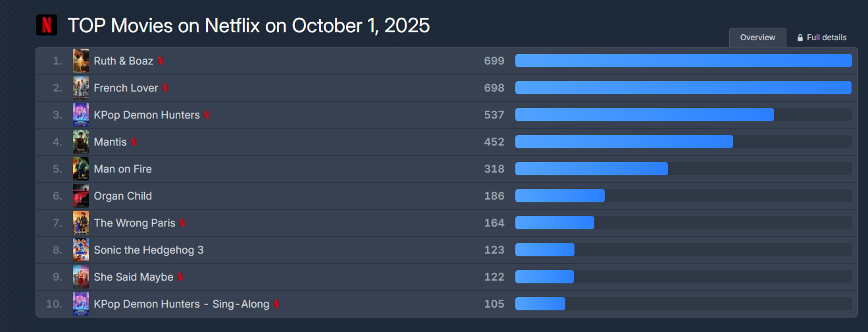Image resolution: width=868 pixels, height=332 pixels.
Task: Click the Netflix icon beside The Wrong Paris
Action: pyautogui.click(x=182, y=223)
